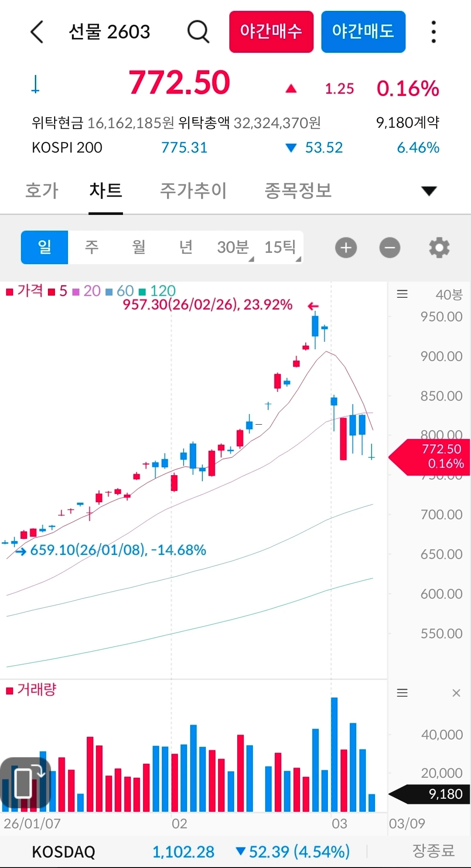The width and height of the screenshot is (471, 868).
Task: Tap the back arrow icon
Action: pos(37,32)
